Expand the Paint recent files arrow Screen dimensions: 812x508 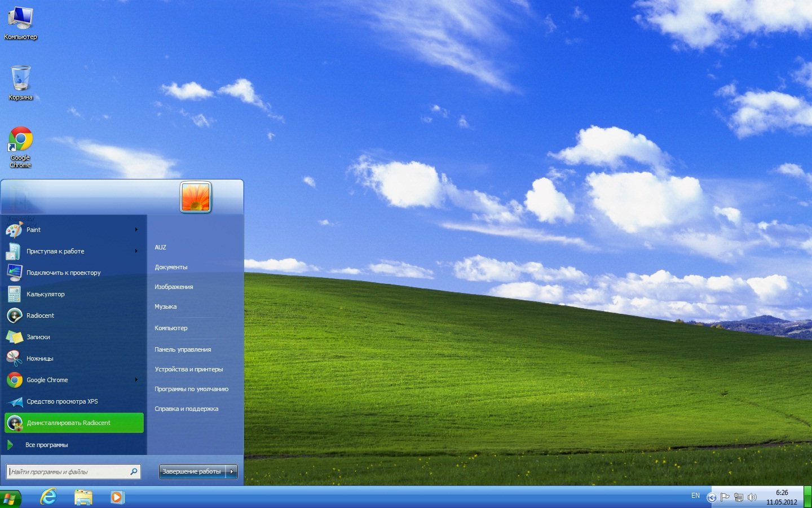[136, 230]
